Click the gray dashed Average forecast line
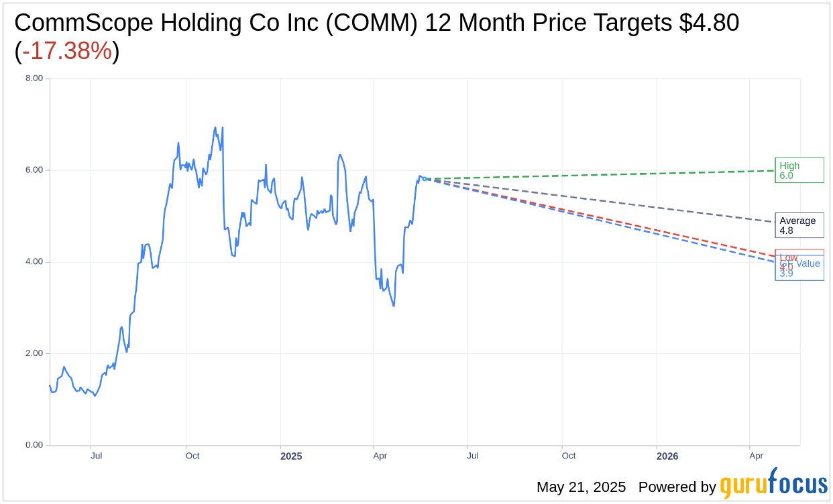This screenshot has width=833, height=504. [x=600, y=200]
